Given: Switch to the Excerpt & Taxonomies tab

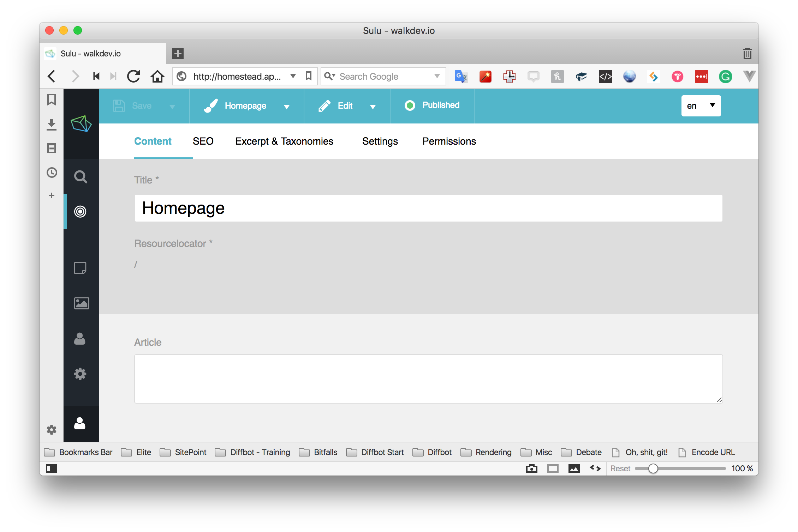Looking at the screenshot, I should tap(285, 141).
